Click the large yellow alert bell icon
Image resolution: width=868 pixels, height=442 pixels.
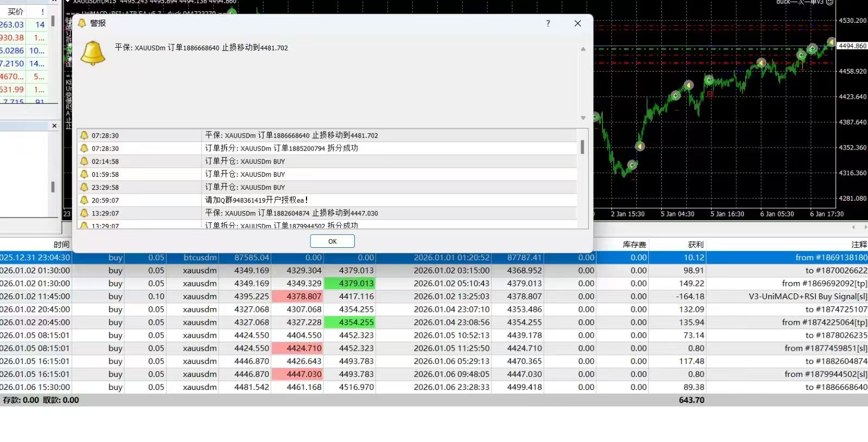click(93, 53)
